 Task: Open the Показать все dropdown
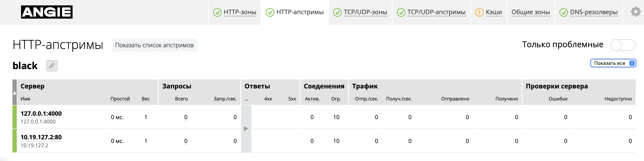[x=613, y=63]
